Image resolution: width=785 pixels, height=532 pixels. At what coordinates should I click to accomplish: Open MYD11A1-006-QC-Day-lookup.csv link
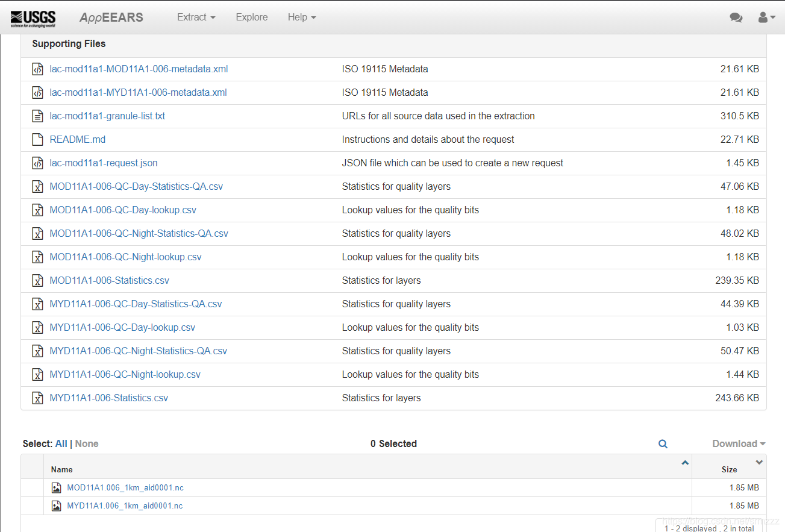122,328
